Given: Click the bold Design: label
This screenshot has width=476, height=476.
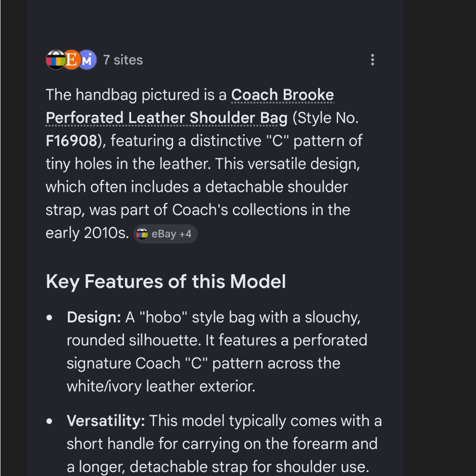Looking at the screenshot, I should point(94,317).
